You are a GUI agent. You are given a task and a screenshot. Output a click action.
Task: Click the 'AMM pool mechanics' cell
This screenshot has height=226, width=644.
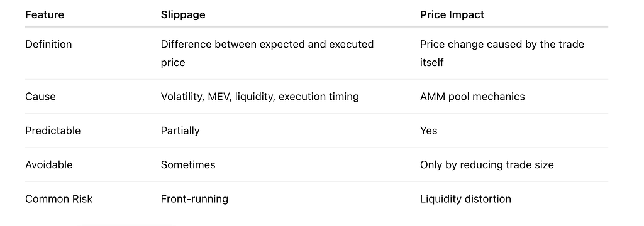click(472, 97)
